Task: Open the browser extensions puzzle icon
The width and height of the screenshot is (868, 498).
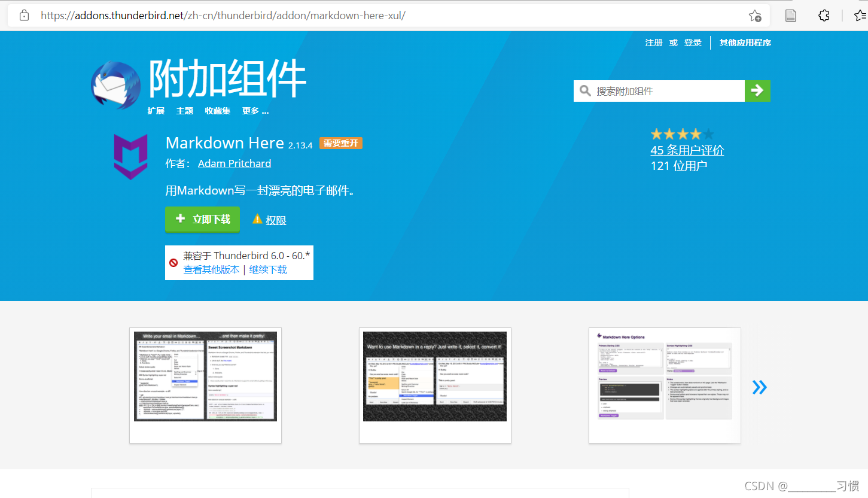Action: click(x=824, y=16)
